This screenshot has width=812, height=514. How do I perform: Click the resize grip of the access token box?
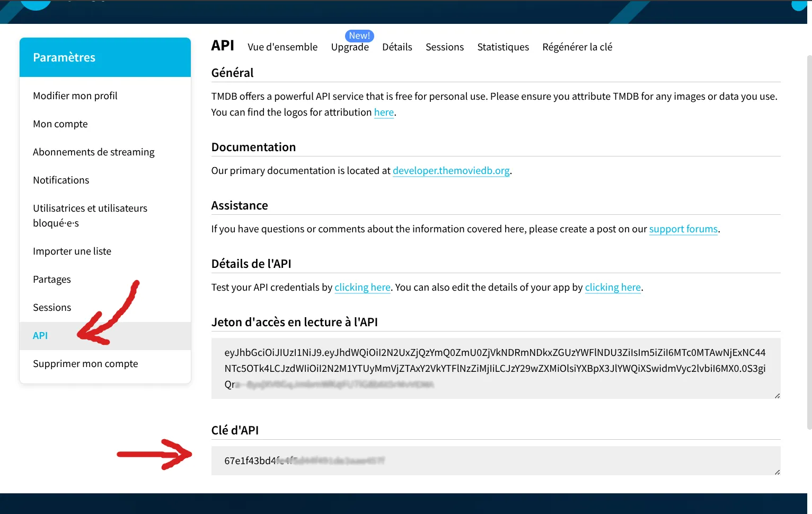point(777,396)
